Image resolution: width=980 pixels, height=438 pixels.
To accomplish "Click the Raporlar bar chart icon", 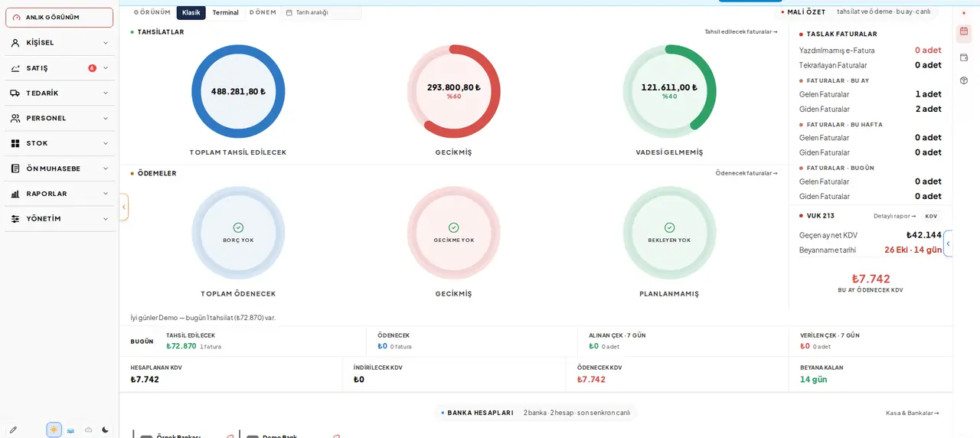I will [x=15, y=194].
